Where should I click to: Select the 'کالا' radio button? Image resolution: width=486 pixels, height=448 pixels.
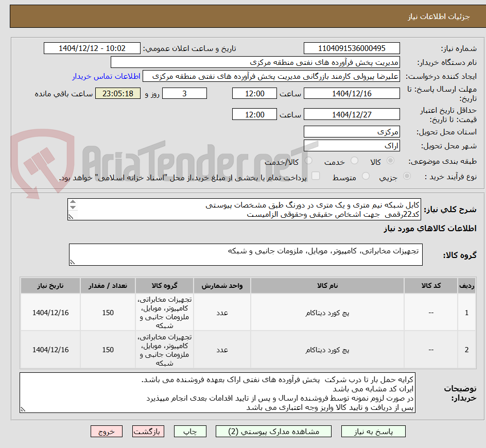391,161
